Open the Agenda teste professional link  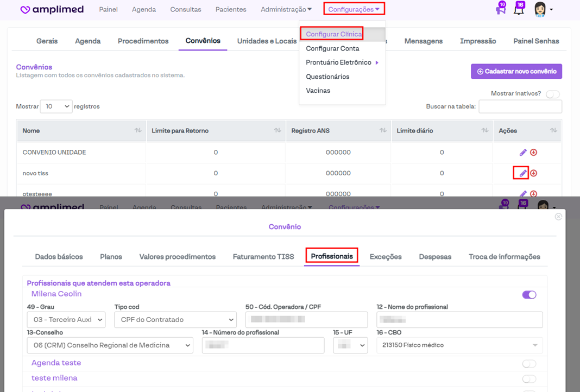pyautogui.click(x=56, y=363)
